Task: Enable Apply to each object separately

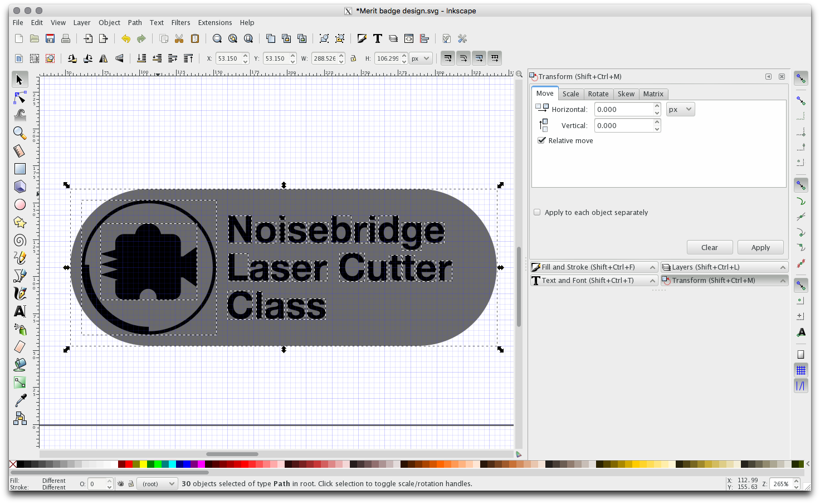Action: (x=537, y=212)
